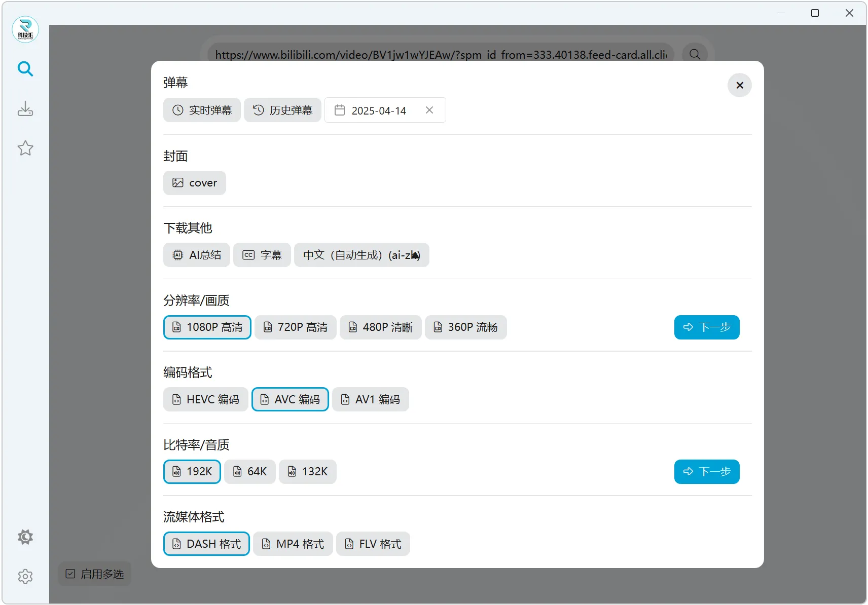Screen dimensions: 868x605
Task: Select FLV 格式 stream format
Action: point(373,544)
